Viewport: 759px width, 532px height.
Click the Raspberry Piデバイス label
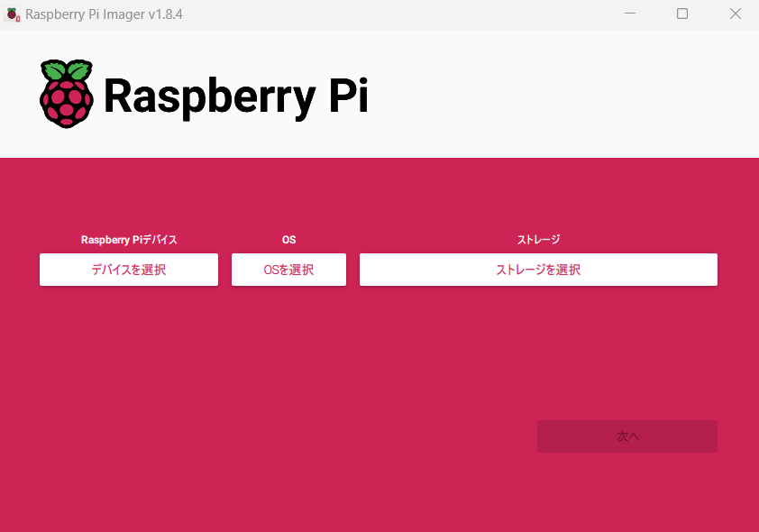pyautogui.click(x=129, y=240)
